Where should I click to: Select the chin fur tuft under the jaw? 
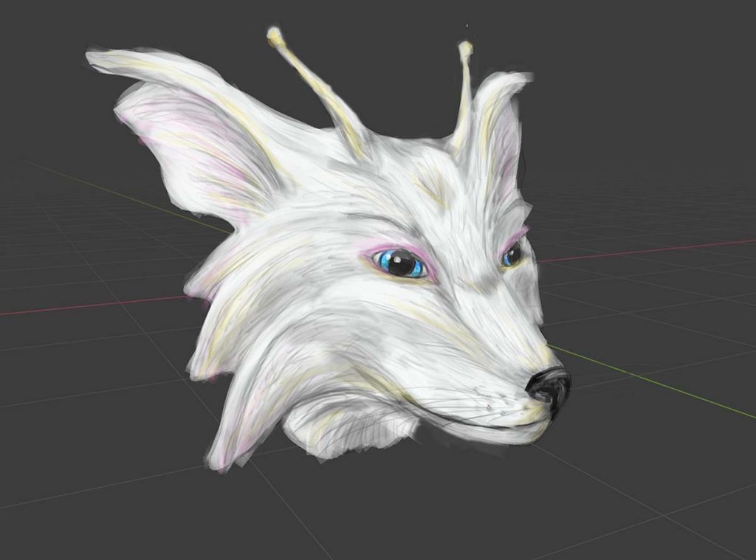347,428
